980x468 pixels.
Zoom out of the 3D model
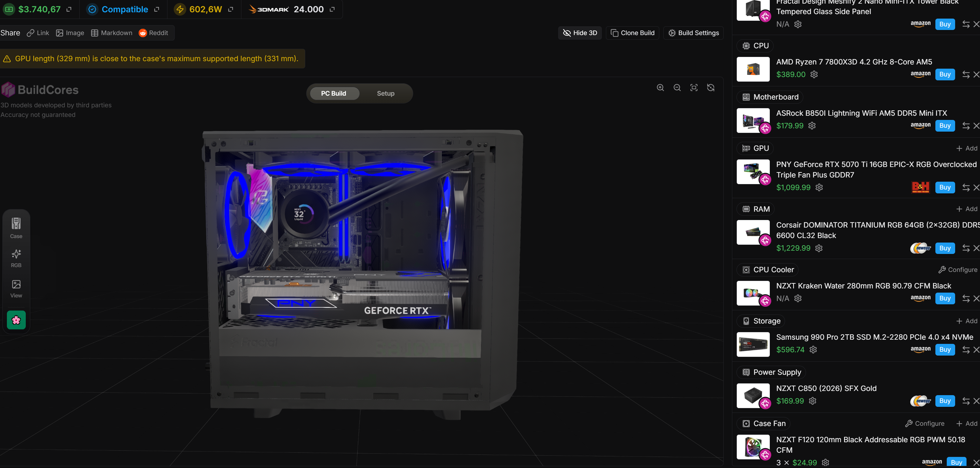click(677, 88)
